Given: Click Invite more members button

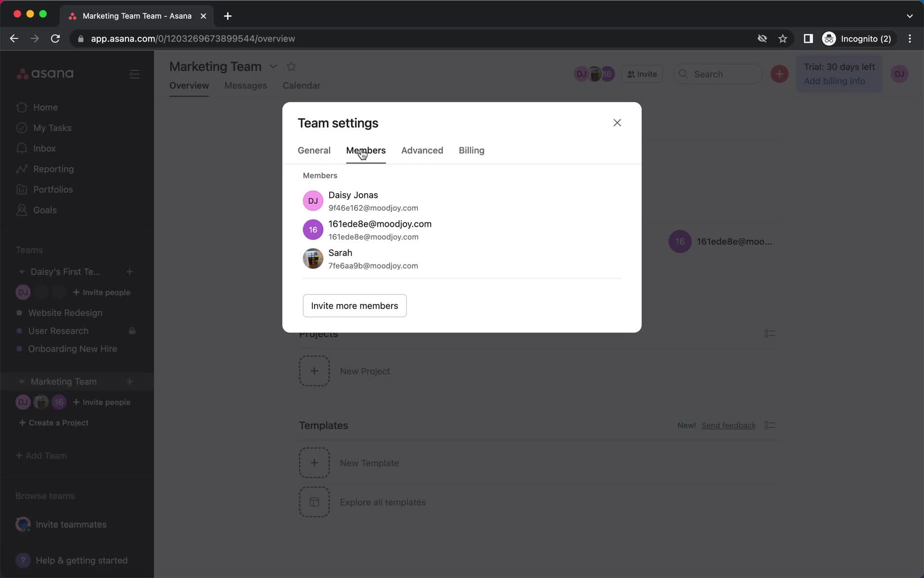Looking at the screenshot, I should coord(355,306).
